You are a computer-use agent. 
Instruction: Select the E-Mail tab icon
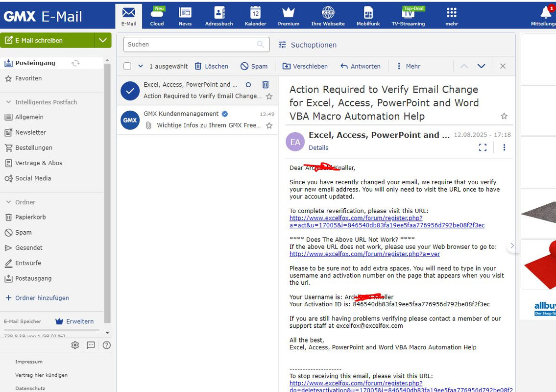[x=128, y=16]
